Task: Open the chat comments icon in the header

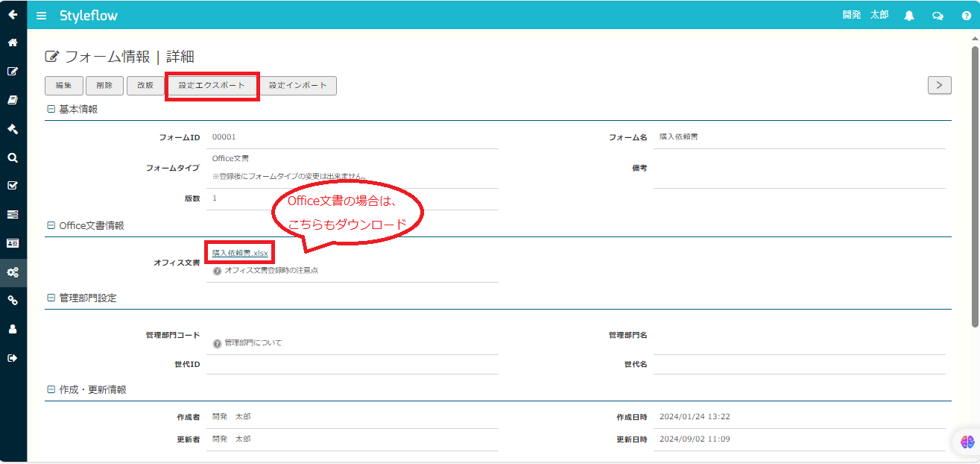Action: pos(938,16)
